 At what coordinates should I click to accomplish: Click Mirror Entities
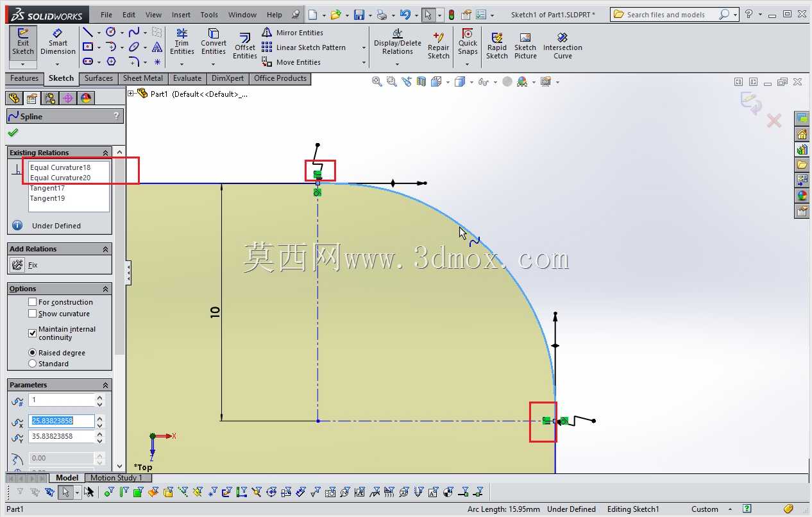(x=292, y=33)
